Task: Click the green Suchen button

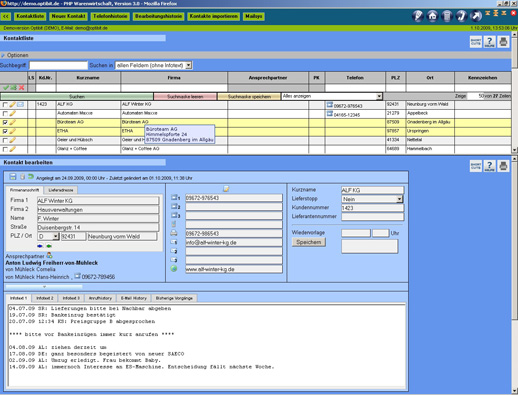Action: coord(77,97)
